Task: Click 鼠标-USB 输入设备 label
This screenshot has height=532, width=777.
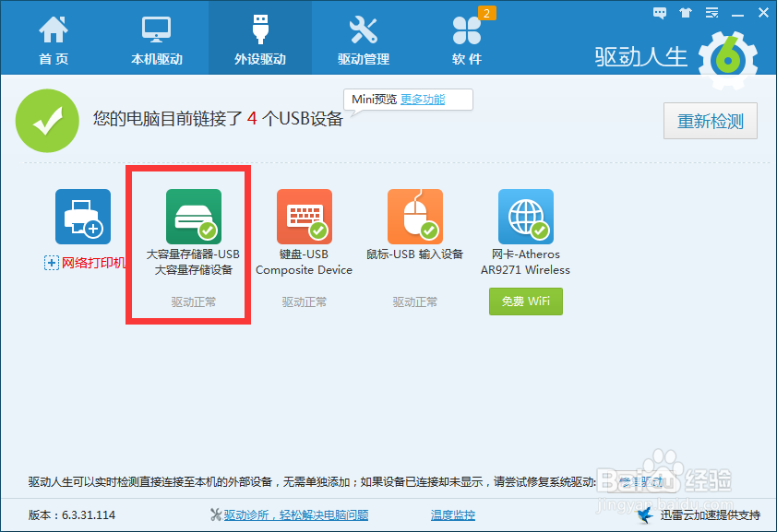Action: [x=414, y=254]
